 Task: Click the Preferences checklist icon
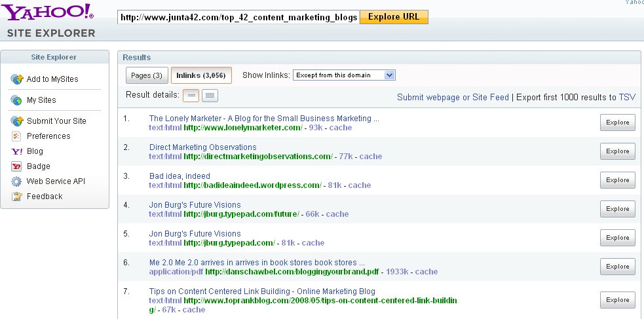coord(16,136)
